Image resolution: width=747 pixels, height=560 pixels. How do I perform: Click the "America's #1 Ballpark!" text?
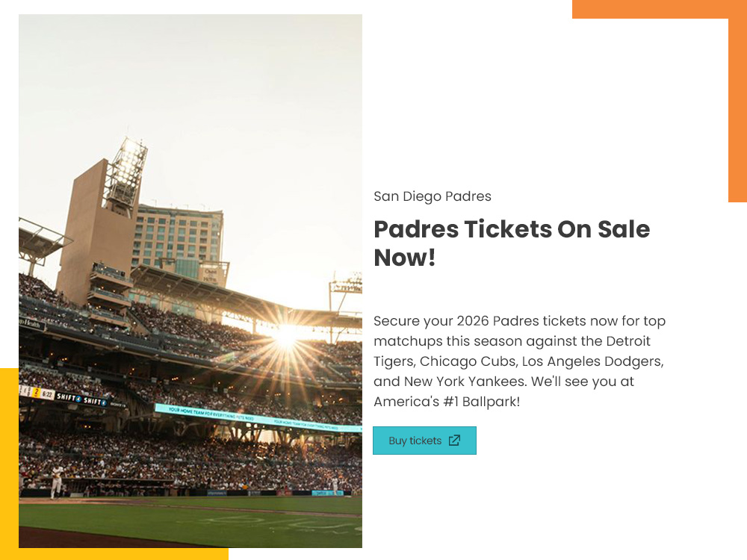pos(446,402)
